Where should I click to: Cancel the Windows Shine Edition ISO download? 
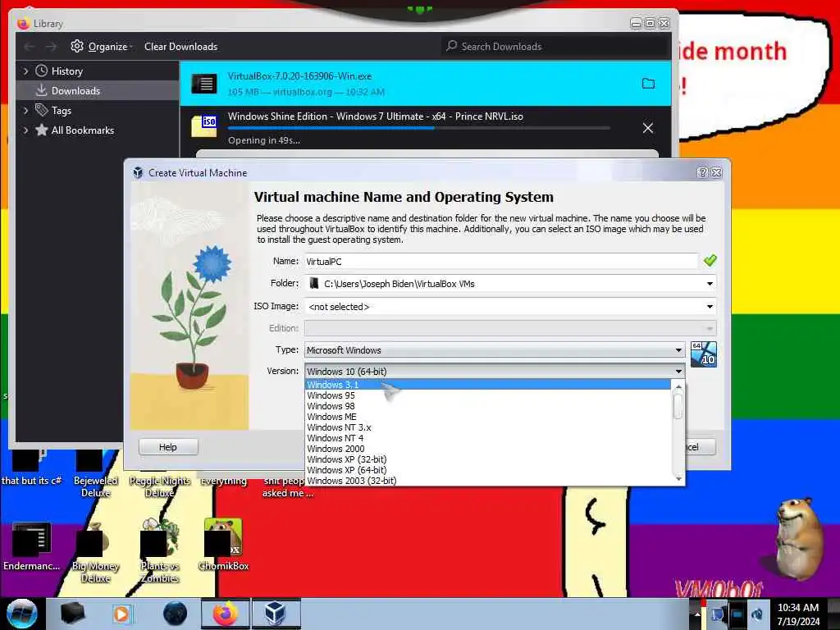648,128
